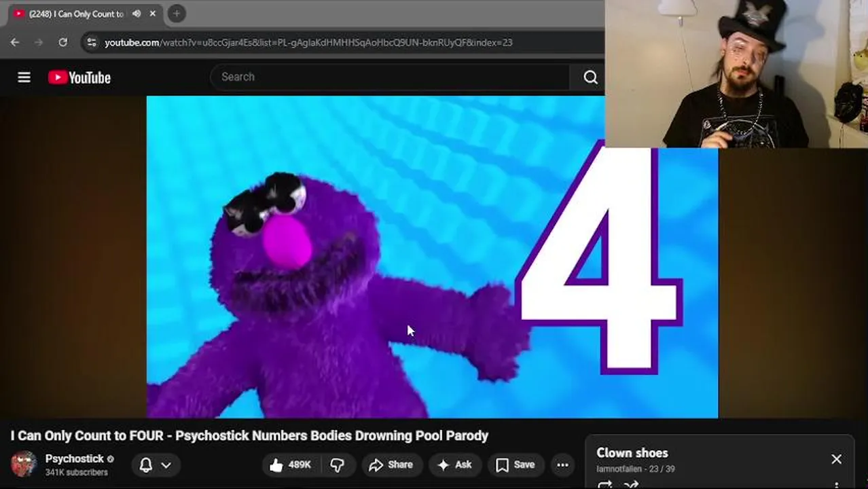Click the verified badge next to Psychostick

(x=111, y=459)
